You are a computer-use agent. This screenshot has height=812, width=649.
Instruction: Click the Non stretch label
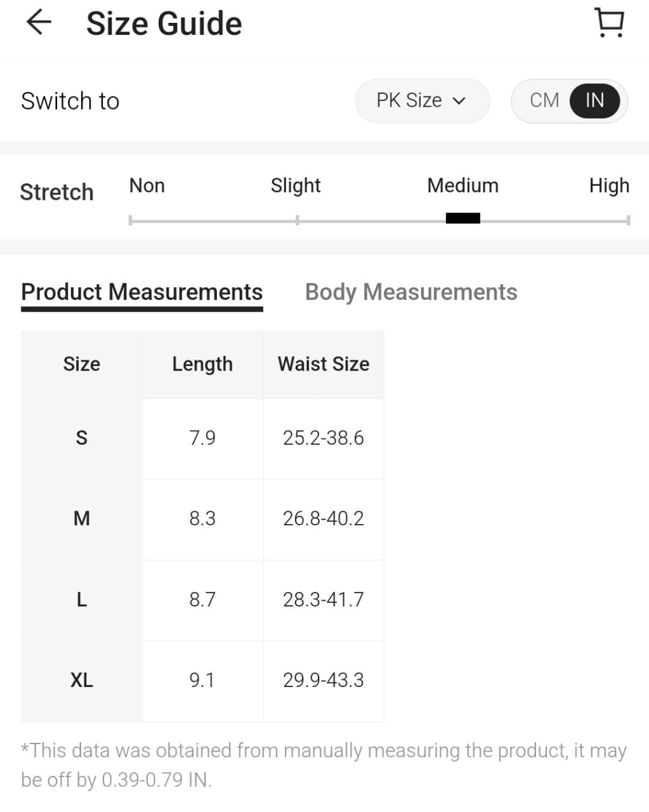(x=147, y=185)
